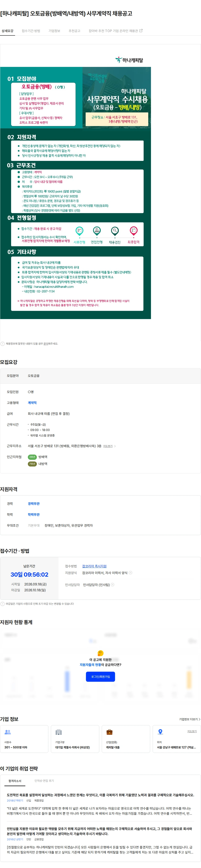Open 기업정보 더보기 link
The width and height of the screenshot is (201, 868).
tap(189, 719)
